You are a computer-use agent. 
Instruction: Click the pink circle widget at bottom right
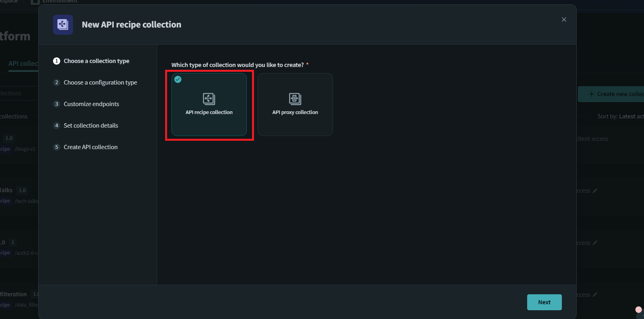638,310
